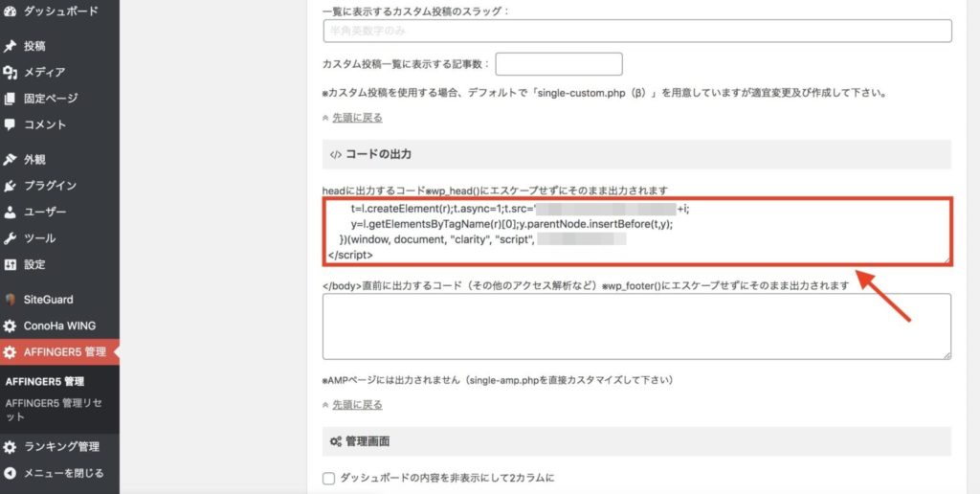
Task: Open the ダッシュボード menu
Action: point(59,11)
